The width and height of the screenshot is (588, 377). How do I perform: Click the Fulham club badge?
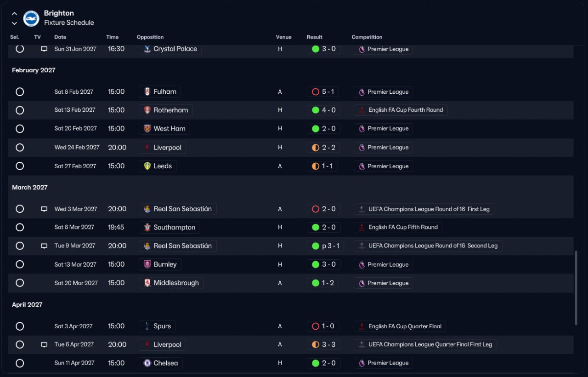(147, 91)
